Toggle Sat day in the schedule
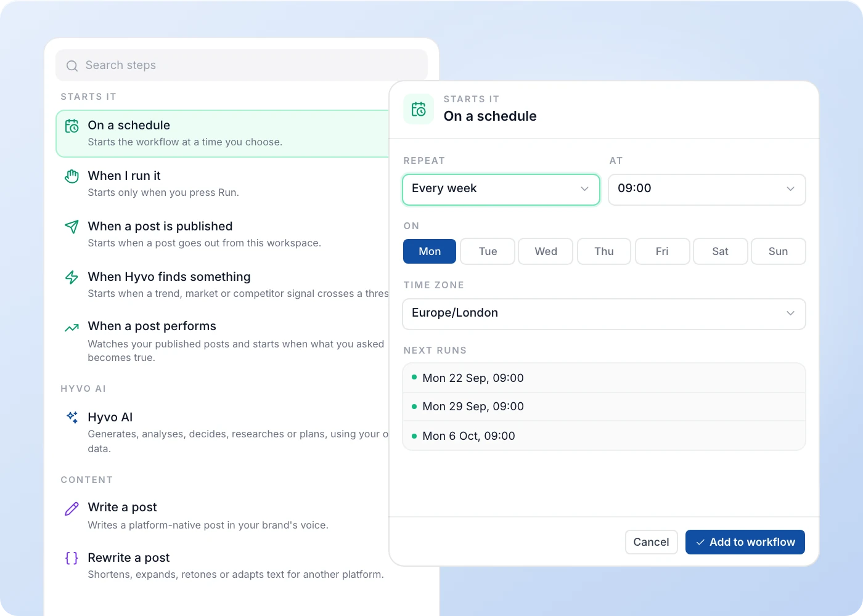Viewport: 863px width, 616px height. (720, 251)
